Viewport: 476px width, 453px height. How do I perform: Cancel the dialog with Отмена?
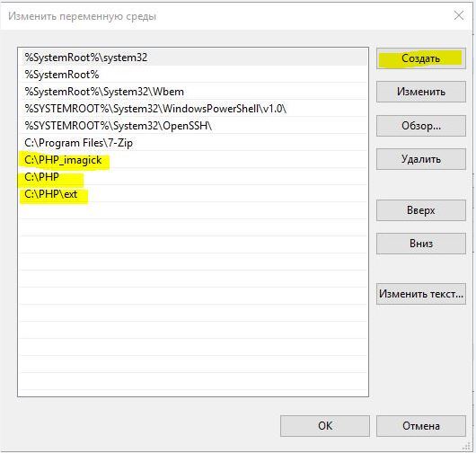[420, 426]
